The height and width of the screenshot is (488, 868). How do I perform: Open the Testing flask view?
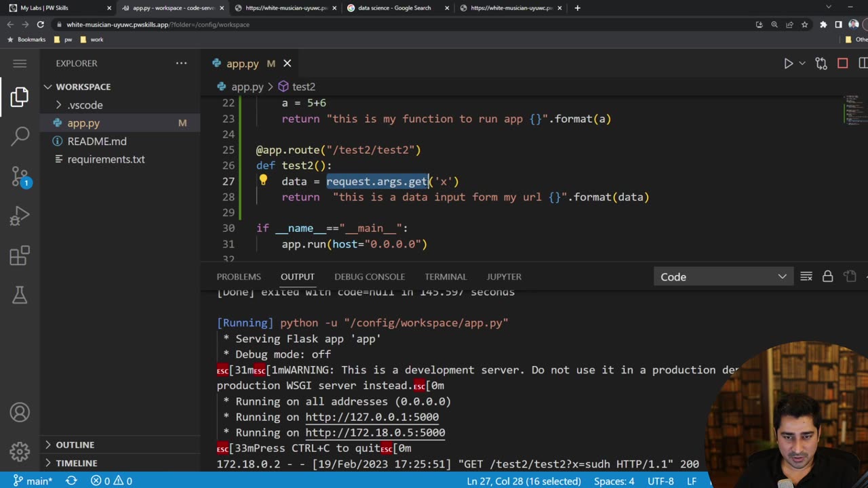[x=20, y=295]
